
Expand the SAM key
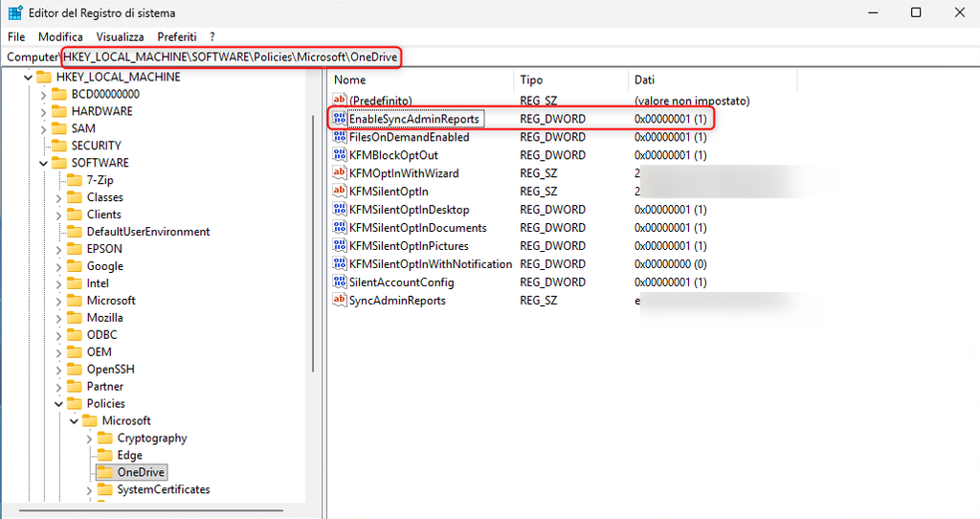pyautogui.click(x=43, y=129)
